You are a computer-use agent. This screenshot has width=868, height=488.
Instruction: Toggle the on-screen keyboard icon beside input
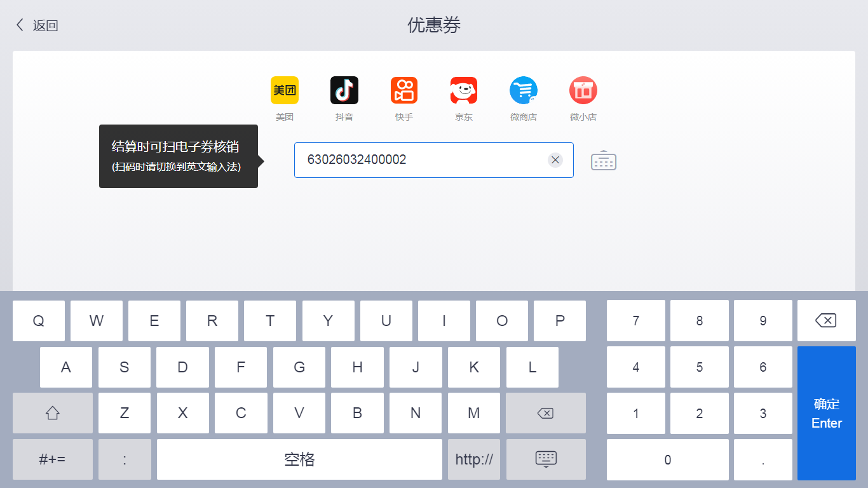click(604, 161)
